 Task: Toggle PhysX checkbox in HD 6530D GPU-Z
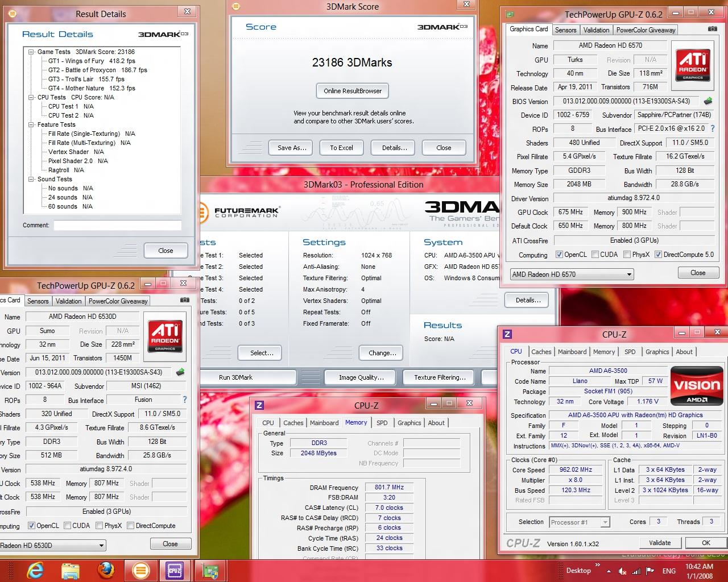(100, 526)
